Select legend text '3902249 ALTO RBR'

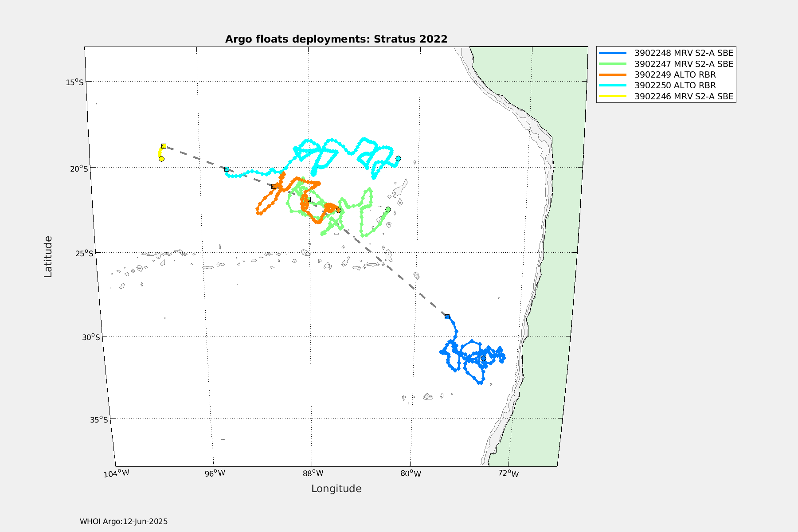tap(675, 74)
